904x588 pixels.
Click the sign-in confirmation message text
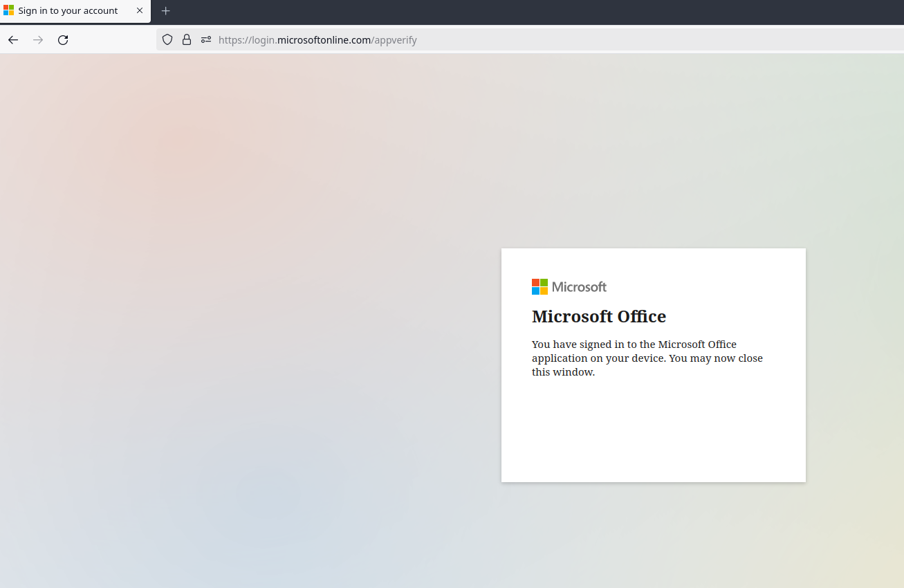pos(647,358)
